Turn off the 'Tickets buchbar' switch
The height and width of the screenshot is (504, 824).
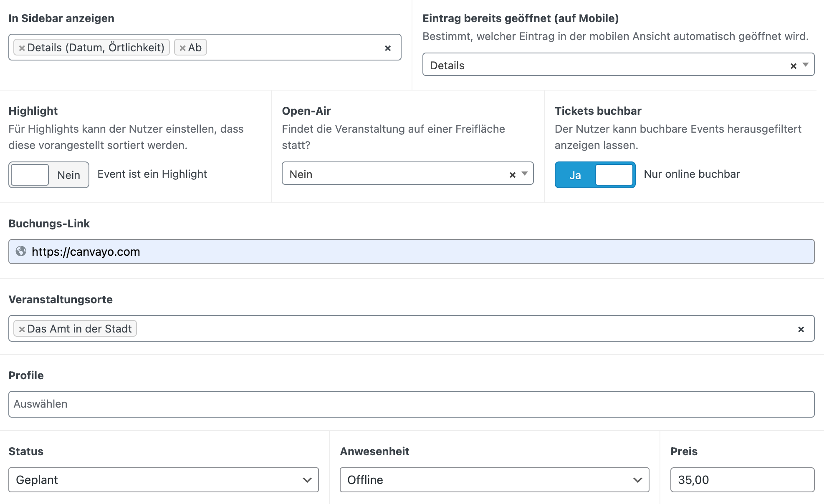(x=594, y=175)
